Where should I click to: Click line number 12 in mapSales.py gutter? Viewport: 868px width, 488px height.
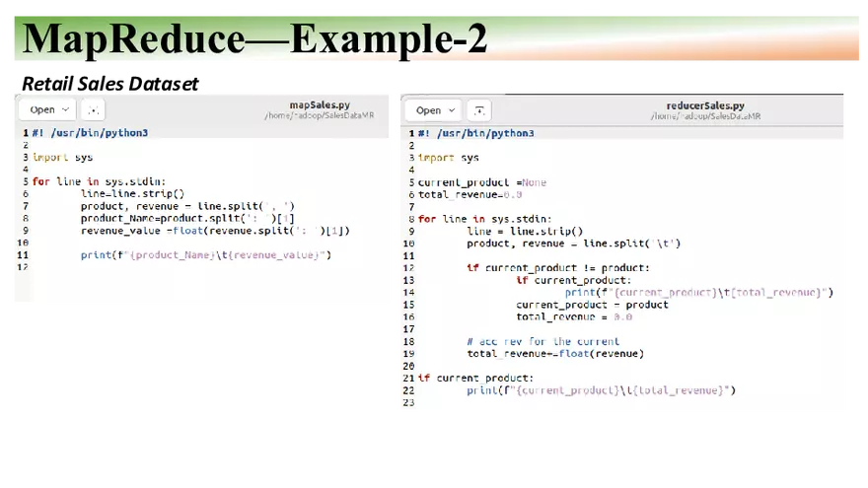(23, 267)
